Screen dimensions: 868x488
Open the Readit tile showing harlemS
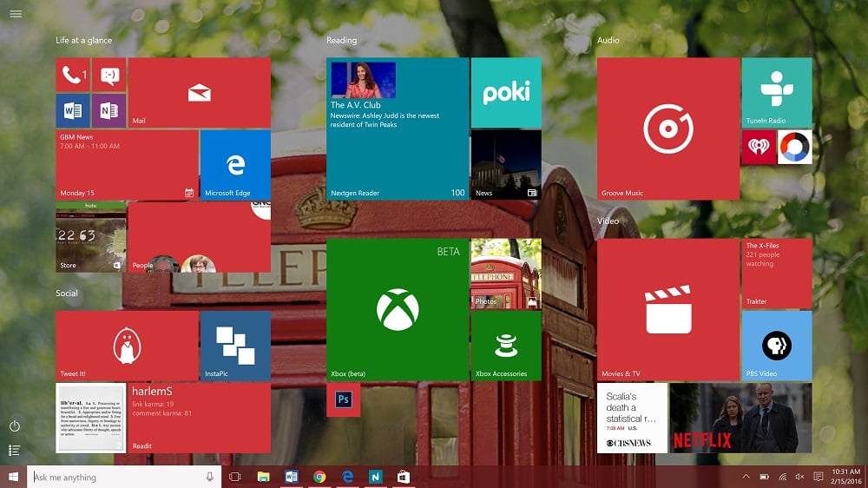click(x=200, y=418)
